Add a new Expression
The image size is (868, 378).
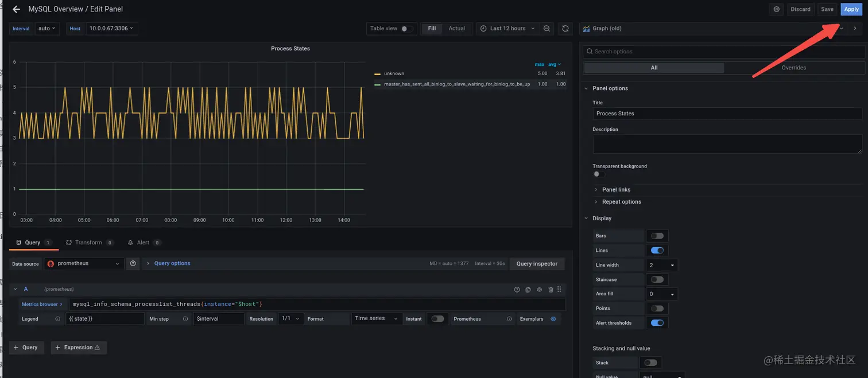(79, 348)
